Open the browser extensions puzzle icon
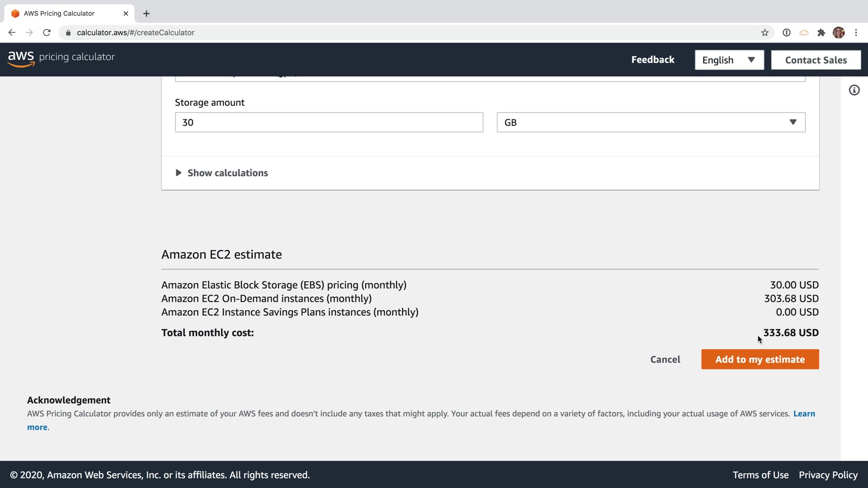868x488 pixels. click(x=821, y=33)
